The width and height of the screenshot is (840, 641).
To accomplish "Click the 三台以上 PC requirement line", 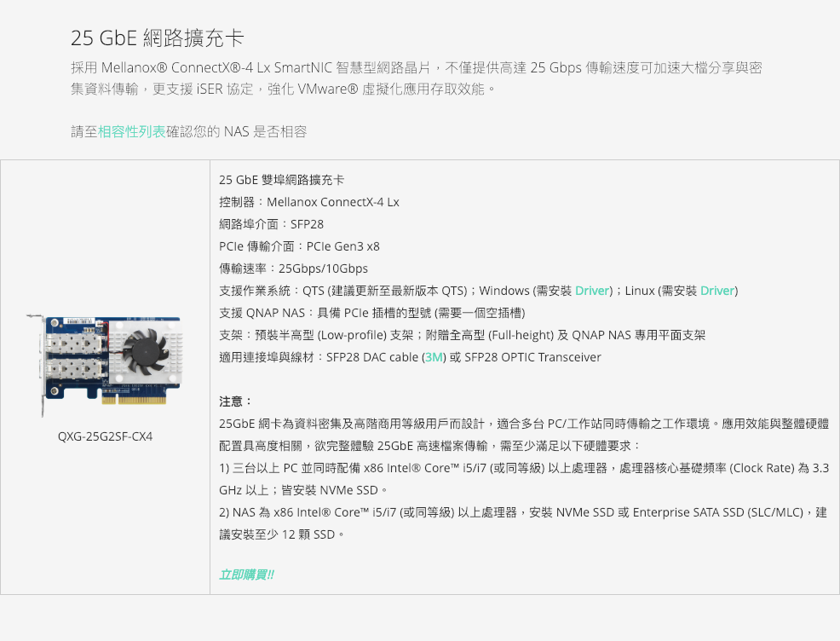I will point(524,468).
